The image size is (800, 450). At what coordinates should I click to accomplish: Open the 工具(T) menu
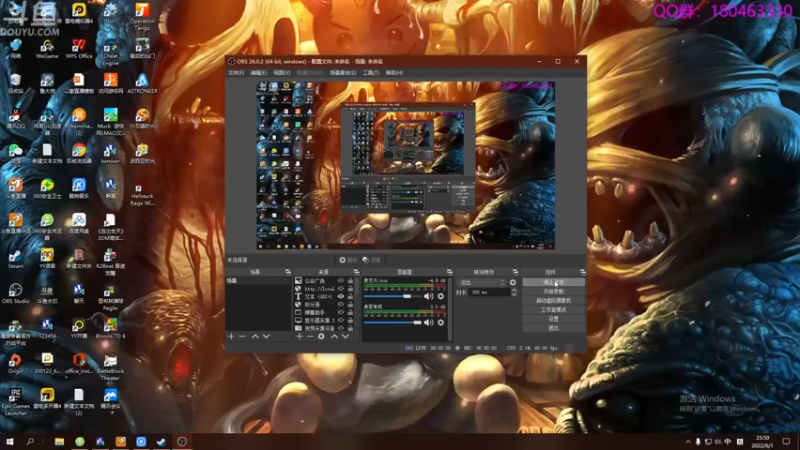coord(371,73)
